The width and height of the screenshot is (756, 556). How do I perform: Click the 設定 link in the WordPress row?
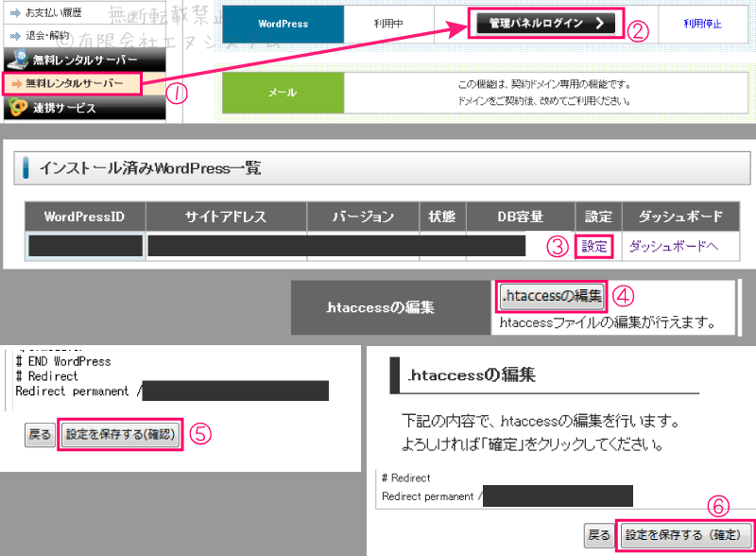(594, 247)
